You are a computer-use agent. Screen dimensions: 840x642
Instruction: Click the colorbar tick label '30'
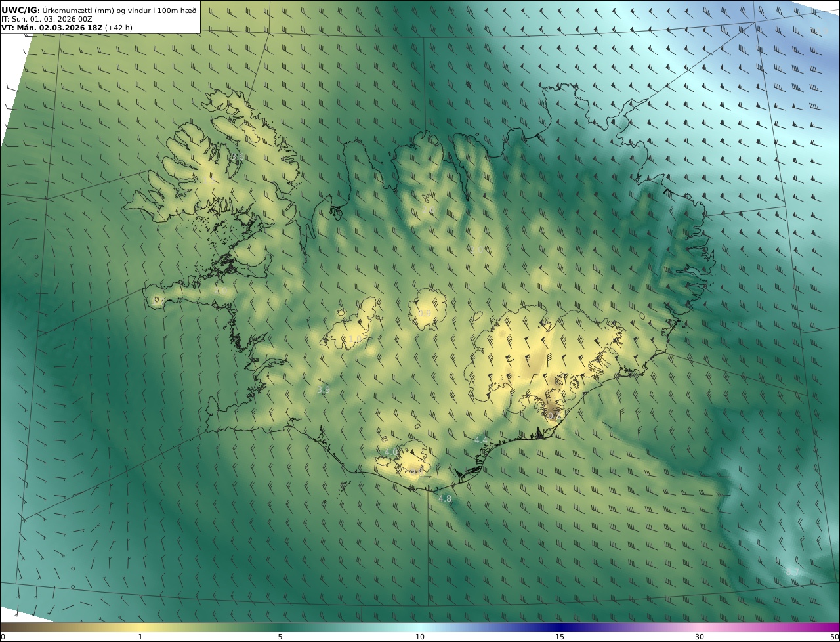(700, 637)
